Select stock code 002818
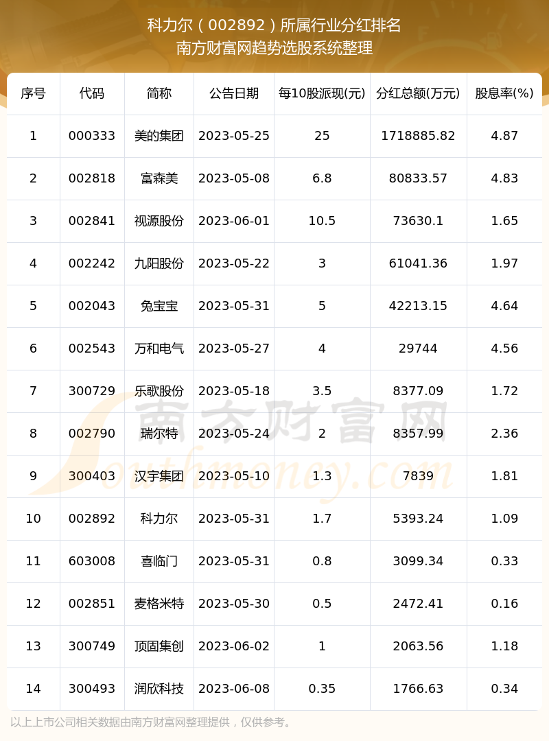The image size is (549, 756). [x=92, y=178]
